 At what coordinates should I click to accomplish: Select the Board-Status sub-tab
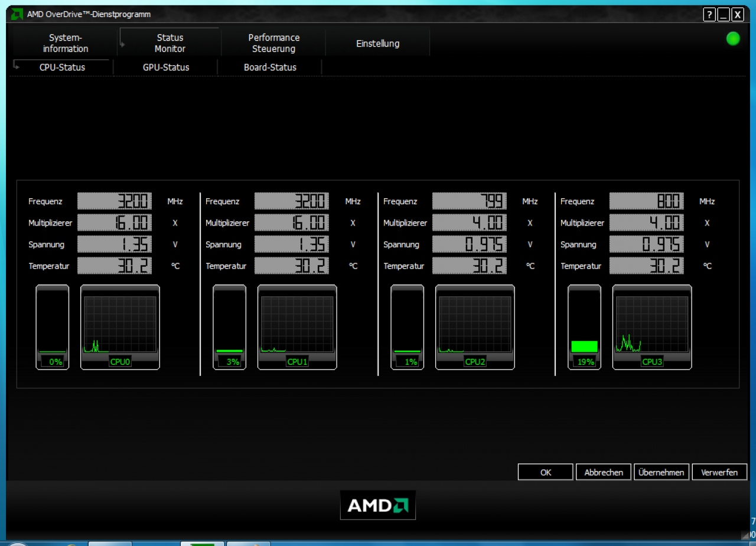point(270,67)
